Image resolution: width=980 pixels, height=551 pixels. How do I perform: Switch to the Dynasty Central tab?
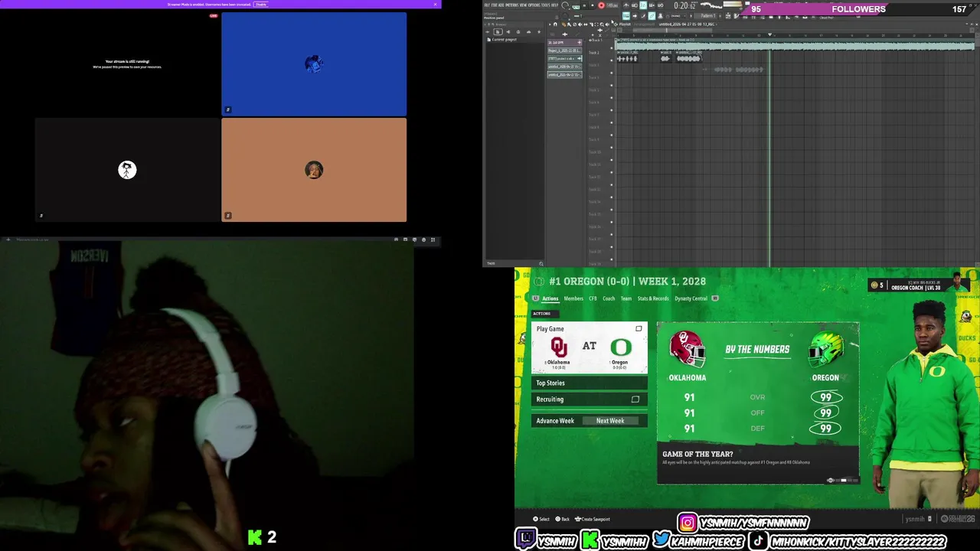click(691, 298)
